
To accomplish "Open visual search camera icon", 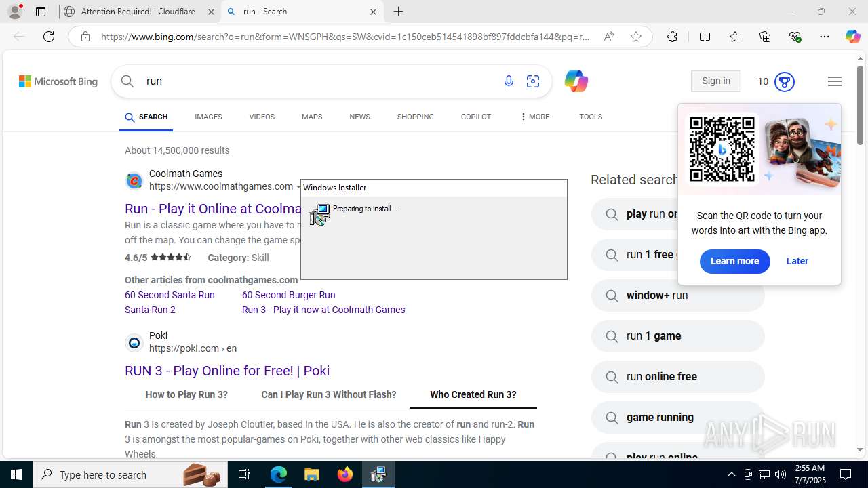I will tap(533, 81).
